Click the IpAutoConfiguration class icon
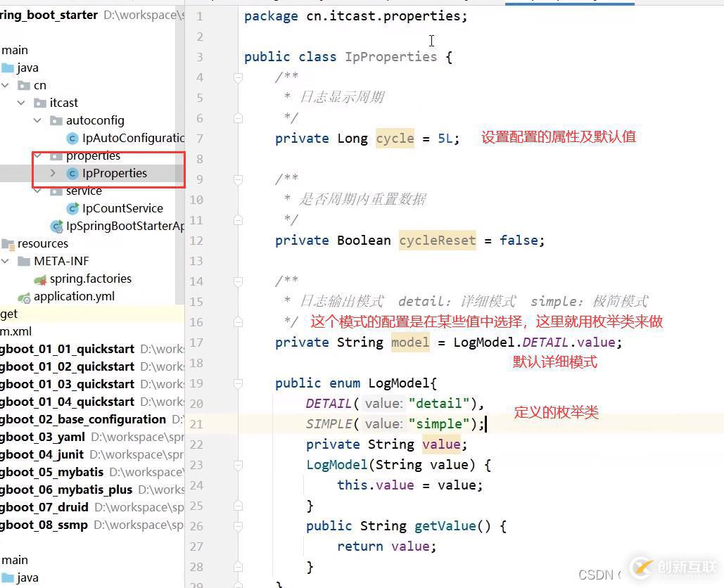724x588 pixels. coord(72,138)
